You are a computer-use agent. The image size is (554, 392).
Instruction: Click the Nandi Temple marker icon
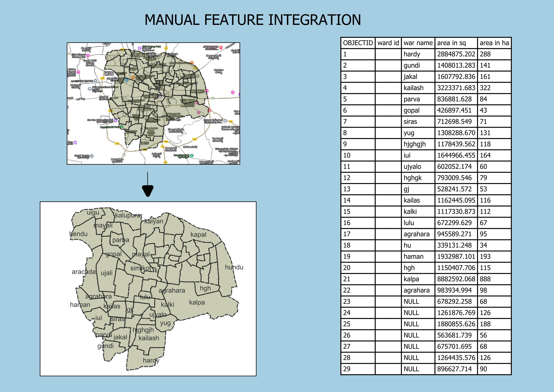92,156
